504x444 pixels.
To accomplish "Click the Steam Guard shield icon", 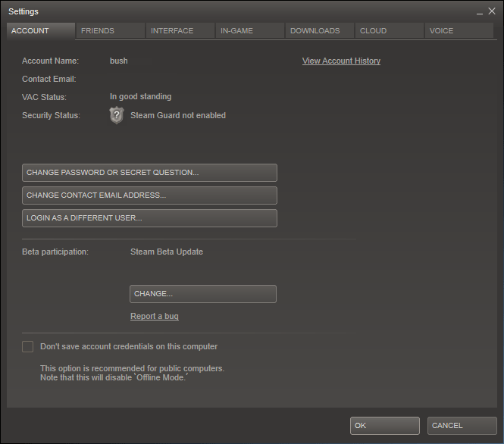I will pyautogui.click(x=116, y=115).
